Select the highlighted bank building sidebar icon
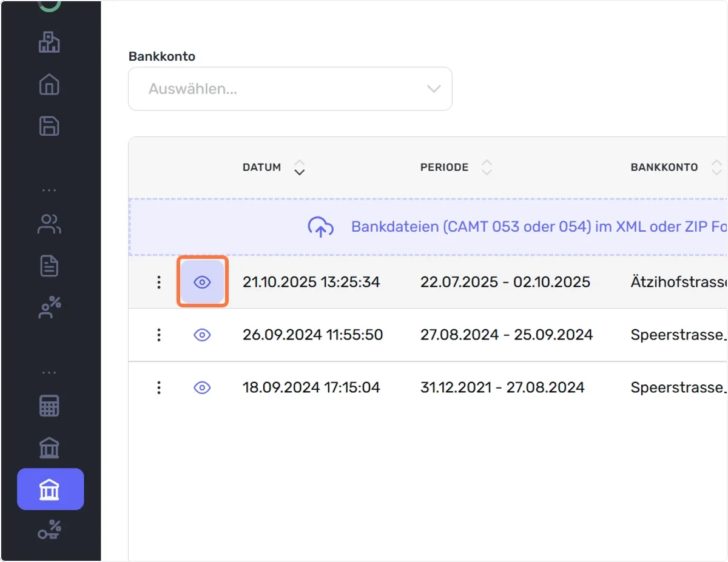 pyautogui.click(x=50, y=489)
